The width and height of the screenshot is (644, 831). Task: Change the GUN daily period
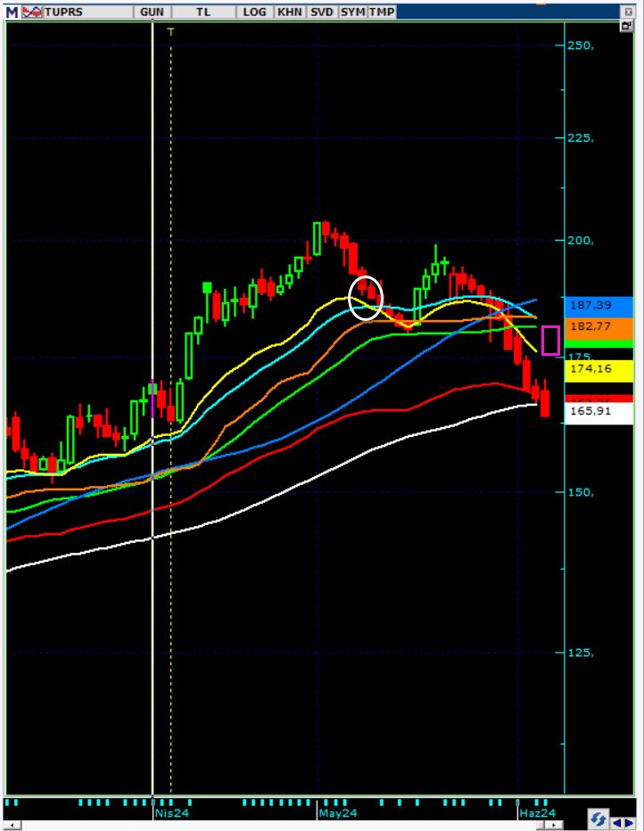pos(153,12)
